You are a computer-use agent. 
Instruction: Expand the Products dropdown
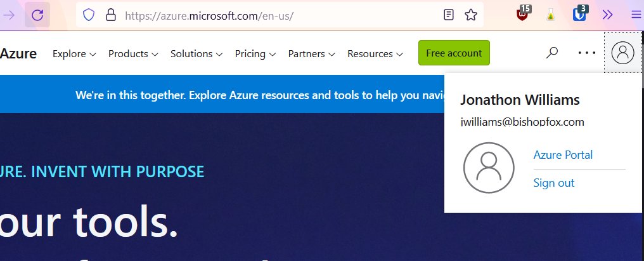coord(133,53)
